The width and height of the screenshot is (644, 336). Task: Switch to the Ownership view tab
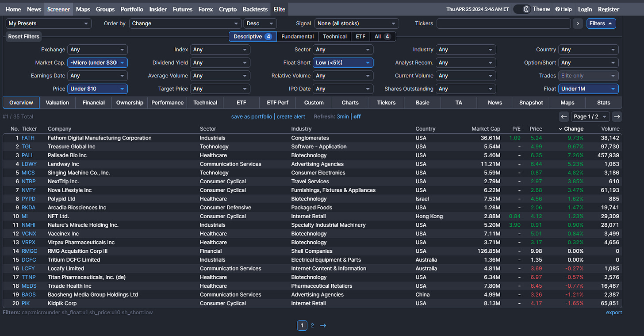pyautogui.click(x=130, y=103)
